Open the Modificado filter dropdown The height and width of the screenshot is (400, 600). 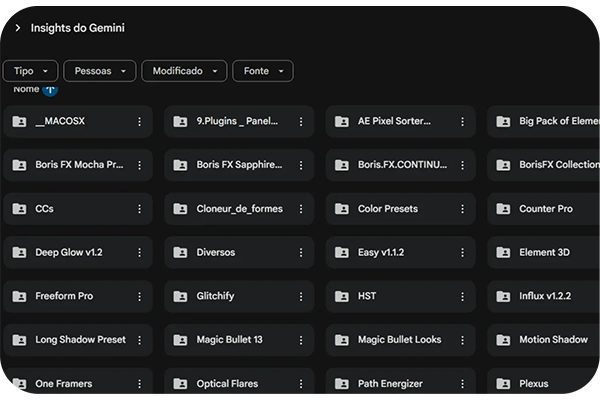pos(182,71)
